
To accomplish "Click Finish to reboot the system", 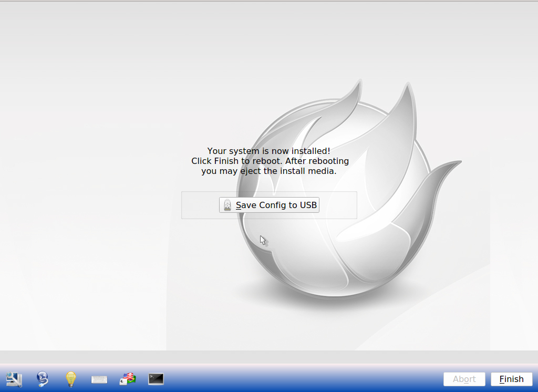I will tap(512, 379).
